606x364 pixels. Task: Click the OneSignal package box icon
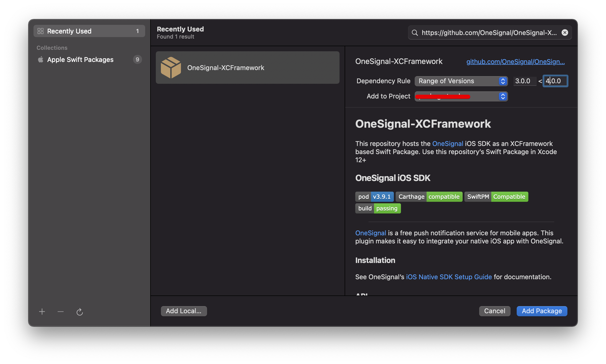coord(171,68)
